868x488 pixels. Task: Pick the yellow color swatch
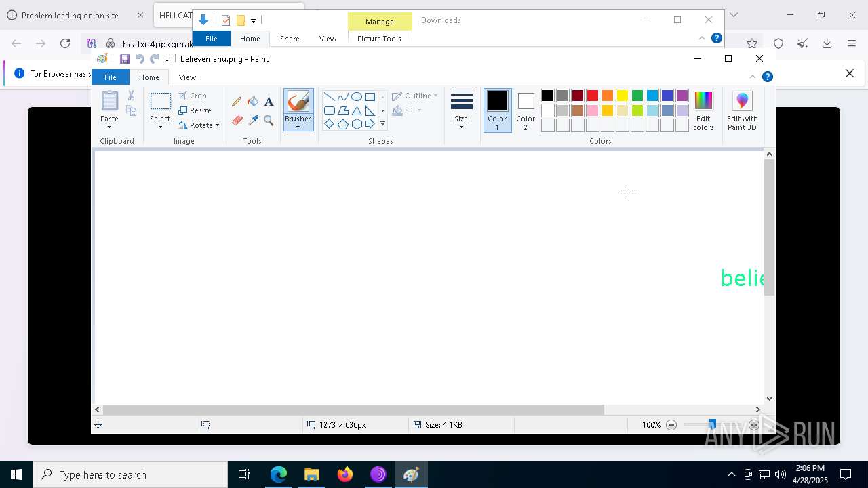tap(623, 96)
